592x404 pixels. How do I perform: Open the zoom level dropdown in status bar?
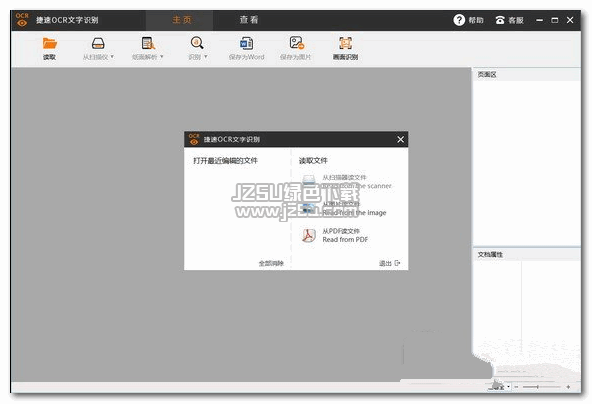(508, 387)
